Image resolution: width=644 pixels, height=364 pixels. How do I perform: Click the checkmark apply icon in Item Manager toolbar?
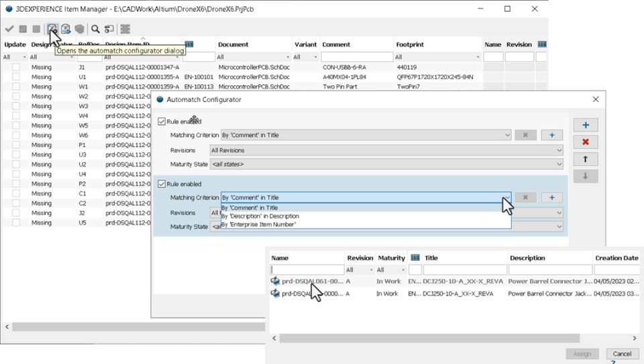[9, 29]
